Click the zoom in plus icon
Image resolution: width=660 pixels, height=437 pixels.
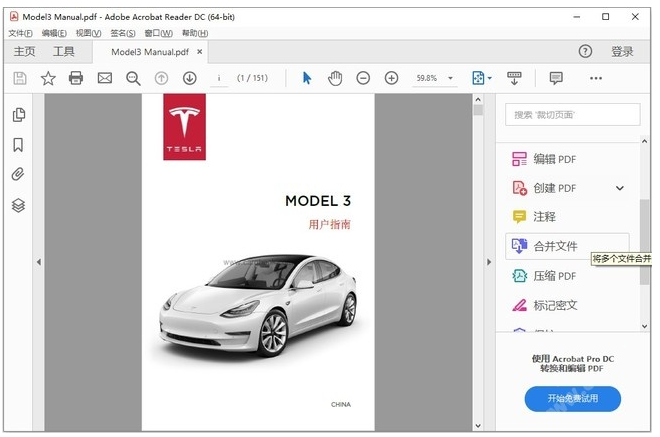(x=391, y=78)
